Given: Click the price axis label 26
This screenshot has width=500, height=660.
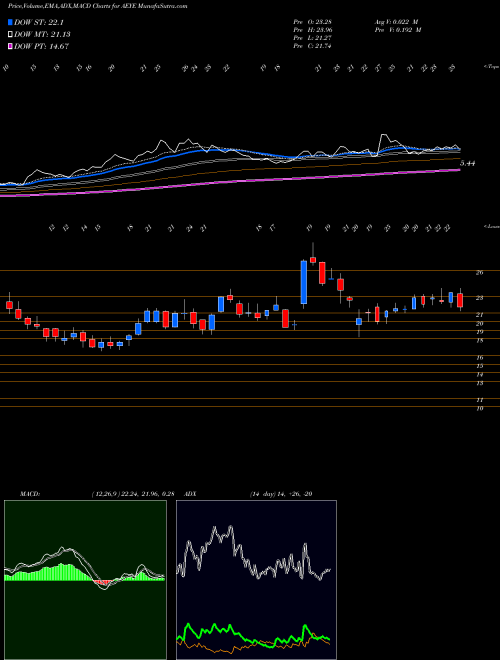Looking at the screenshot, I should click(x=479, y=272).
